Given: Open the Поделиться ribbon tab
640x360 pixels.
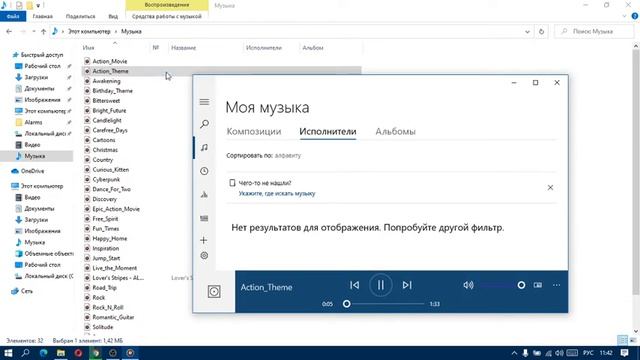Looking at the screenshot, I should coord(80,16).
